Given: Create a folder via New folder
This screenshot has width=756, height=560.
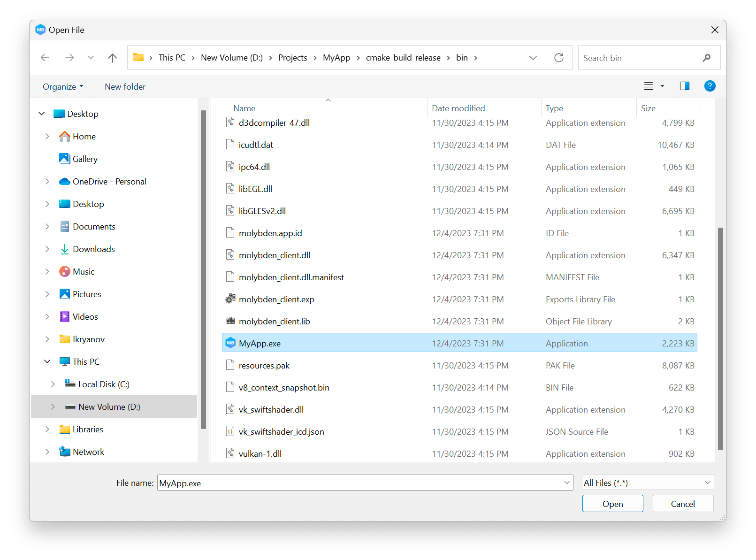Looking at the screenshot, I should [125, 86].
